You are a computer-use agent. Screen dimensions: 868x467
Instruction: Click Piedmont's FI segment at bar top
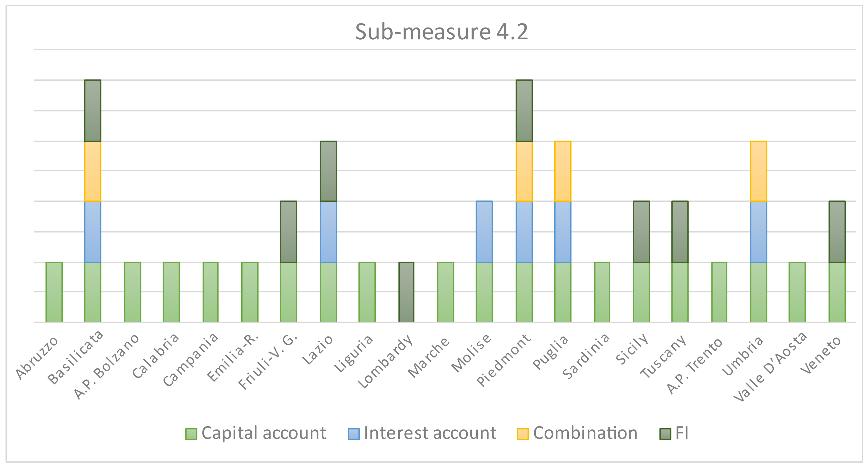pyautogui.click(x=524, y=111)
